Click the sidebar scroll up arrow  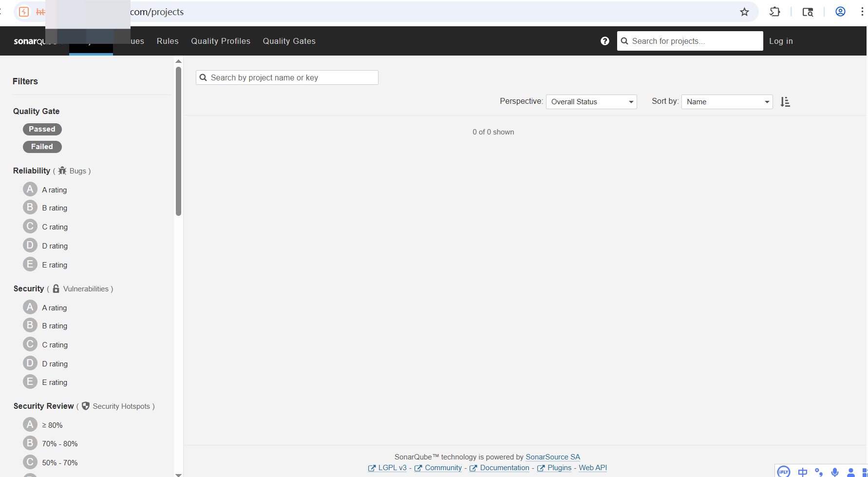178,61
